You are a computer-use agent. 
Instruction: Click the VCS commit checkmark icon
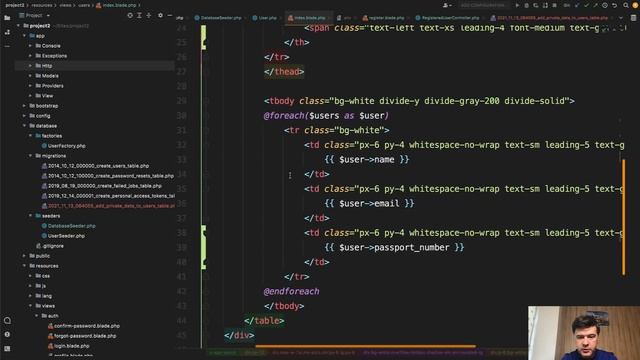pyautogui.click(x=586, y=5)
